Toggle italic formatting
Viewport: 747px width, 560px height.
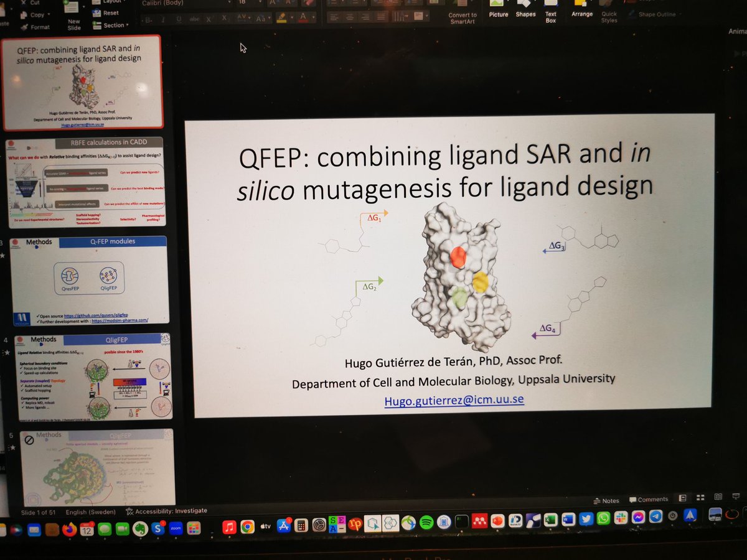[x=164, y=20]
